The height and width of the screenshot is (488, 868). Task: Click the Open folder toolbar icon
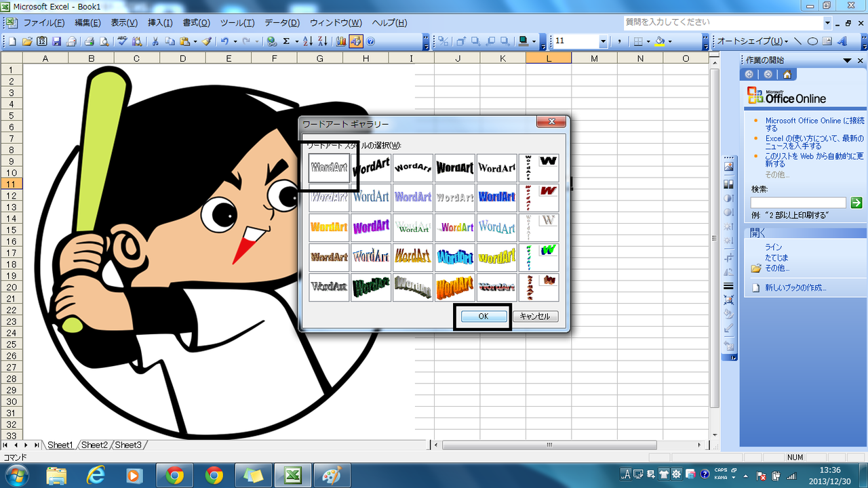[x=27, y=41]
